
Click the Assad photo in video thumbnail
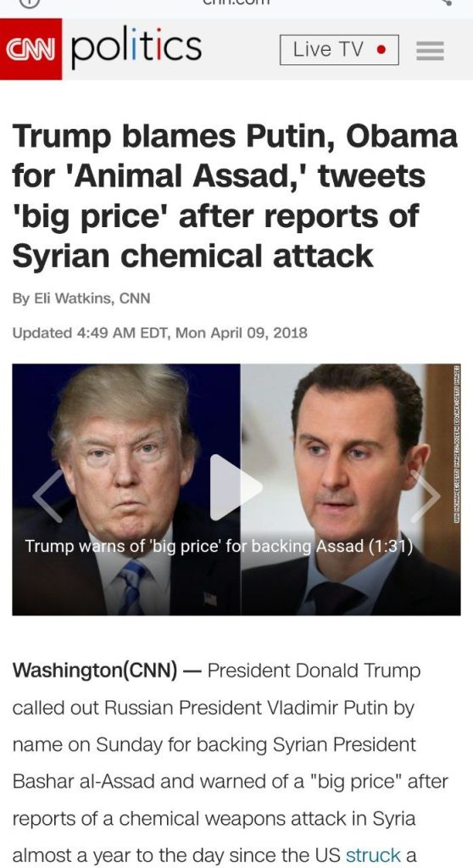(350, 489)
